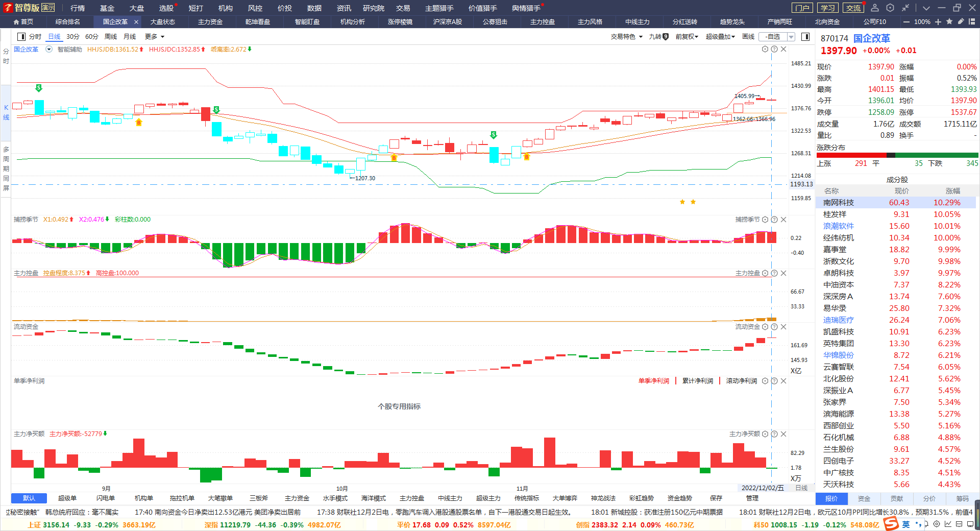Click the line chart icon in status bar
The image size is (980, 531).
(x=948, y=524)
